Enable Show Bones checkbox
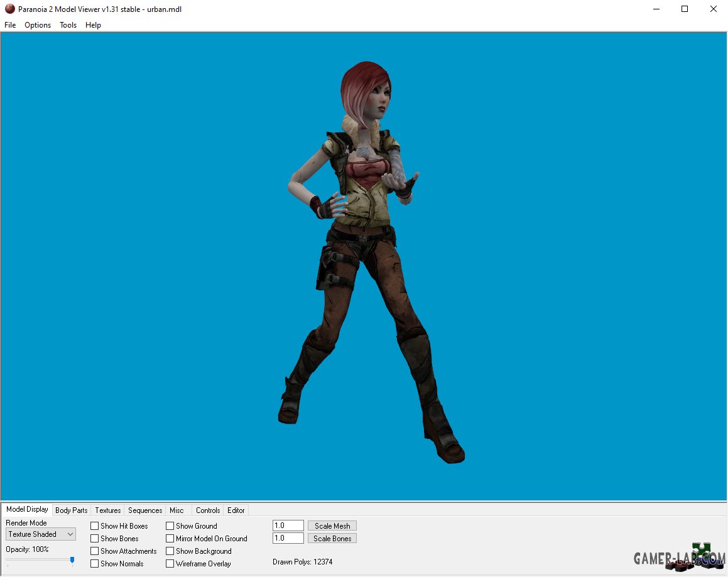 (95, 539)
